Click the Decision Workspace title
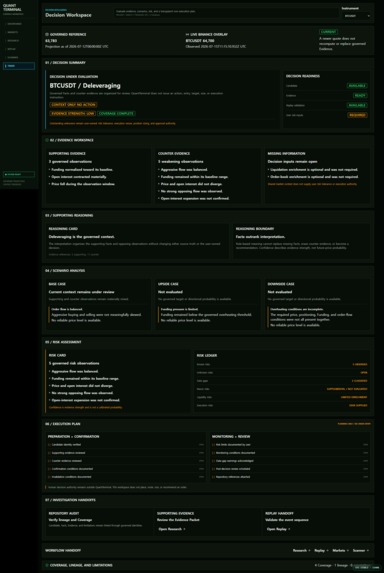Viewport: 384px width, 573px height. coord(68,15)
